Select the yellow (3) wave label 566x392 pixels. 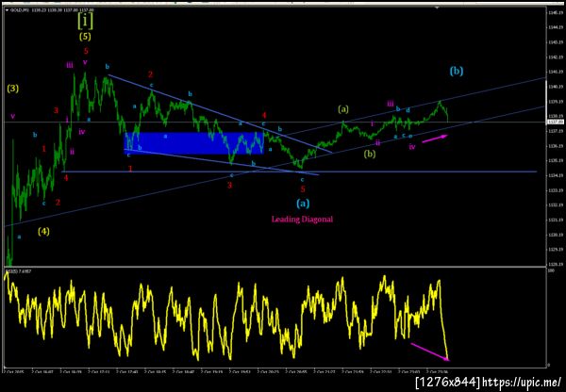click(x=12, y=89)
